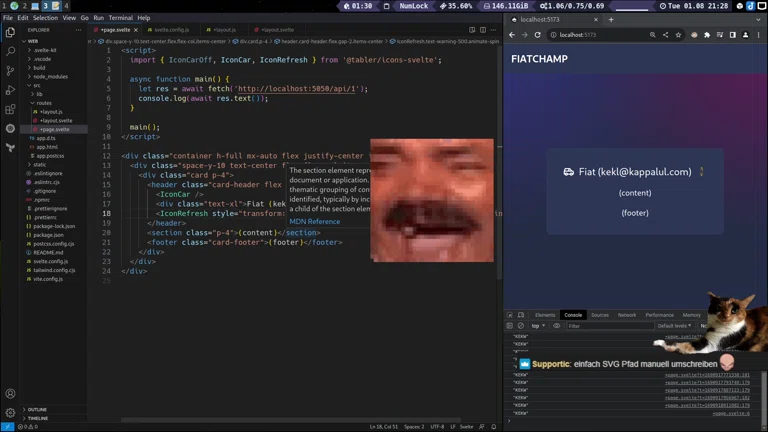Switch to the +layout.js editor tab
Image resolution: width=768 pixels, height=432 pixels.
pos(222,30)
